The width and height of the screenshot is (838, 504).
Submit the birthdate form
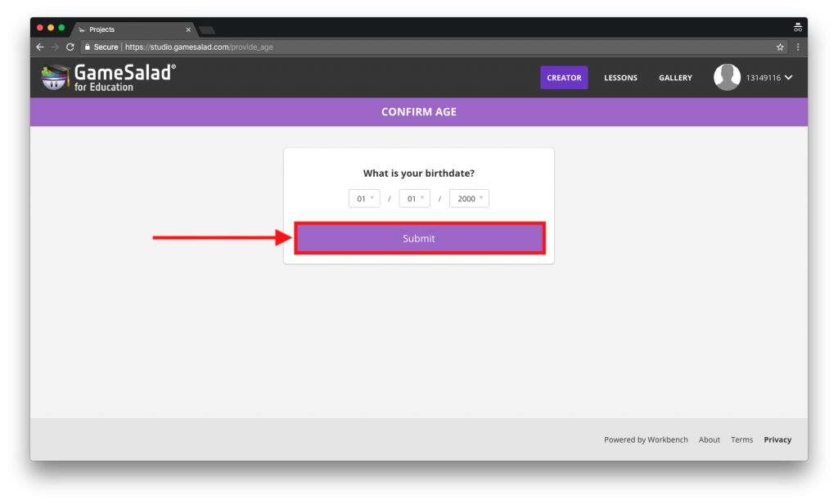pos(419,238)
